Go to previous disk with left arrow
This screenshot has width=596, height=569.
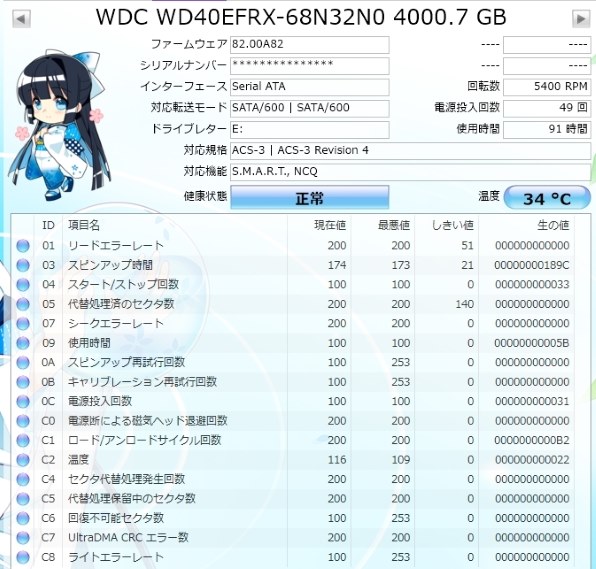[21, 19]
